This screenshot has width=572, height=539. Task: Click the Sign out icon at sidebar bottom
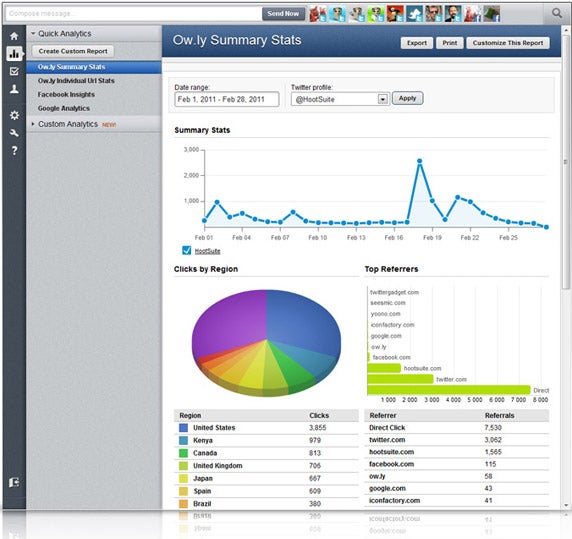point(14,482)
